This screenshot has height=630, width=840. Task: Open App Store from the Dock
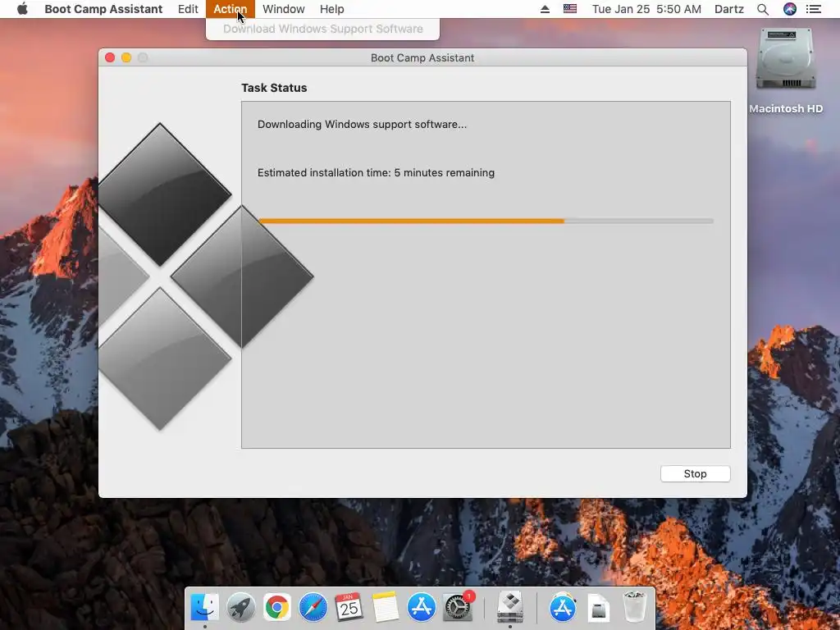[421, 607]
